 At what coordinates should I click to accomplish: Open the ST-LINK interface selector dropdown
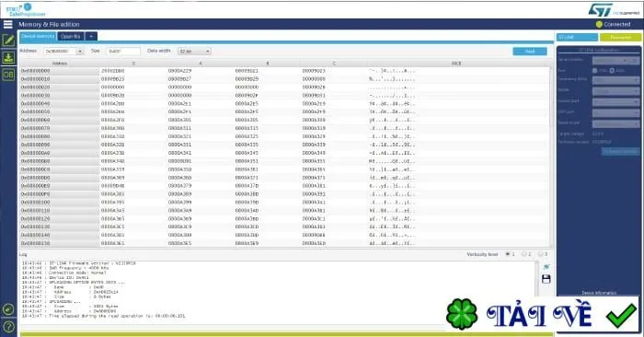[577, 38]
